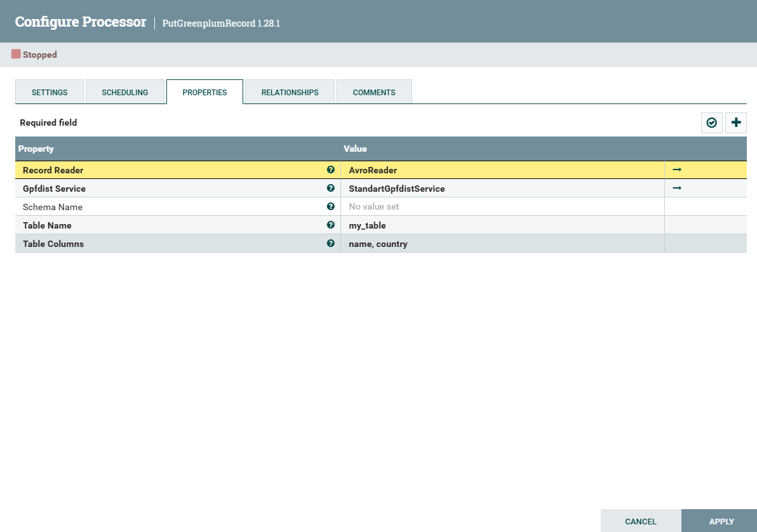Select the Table Name property name
The height and width of the screenshot is (532, 757).
47,225
